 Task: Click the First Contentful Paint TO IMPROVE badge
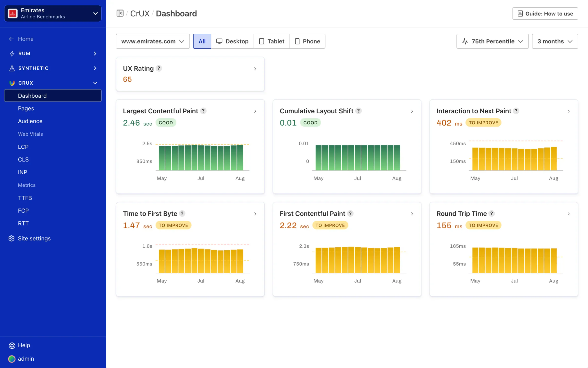(x=330, y=225)
